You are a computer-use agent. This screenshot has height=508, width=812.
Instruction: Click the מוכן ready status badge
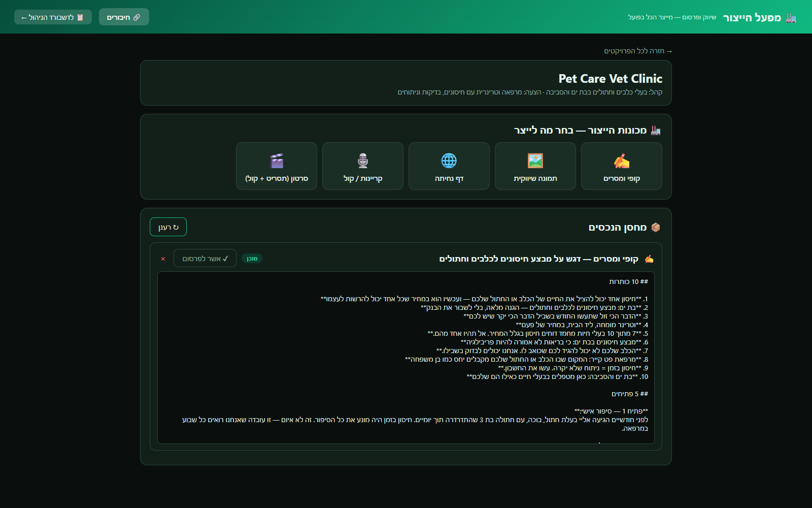pos(252,259)
